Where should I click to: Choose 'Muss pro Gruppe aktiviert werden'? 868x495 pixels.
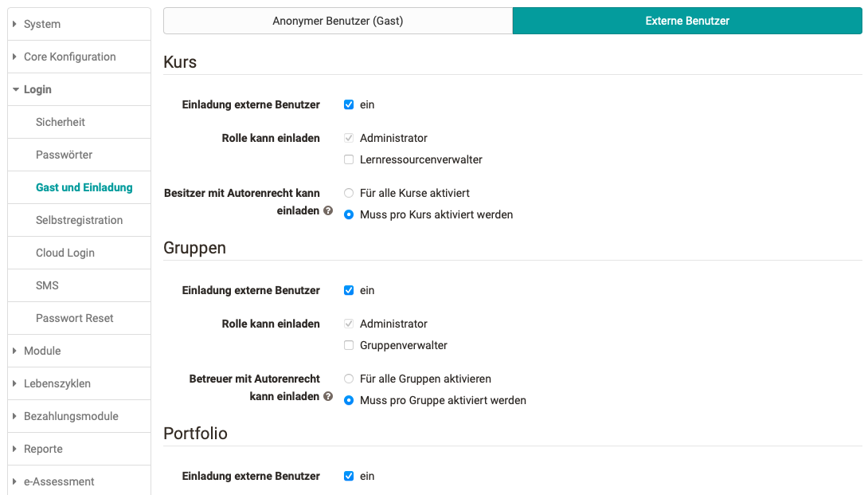[x=349, y=400]
